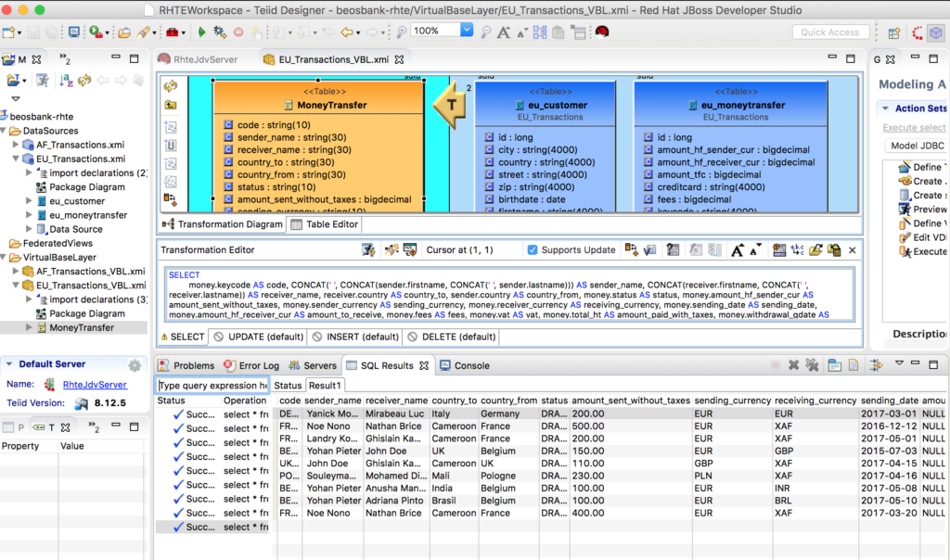Screen dimensions: 950x560
Task: Open the search (magnifier) icon in the toolbar
Action: pyautogui.click(x=402, y=31)
